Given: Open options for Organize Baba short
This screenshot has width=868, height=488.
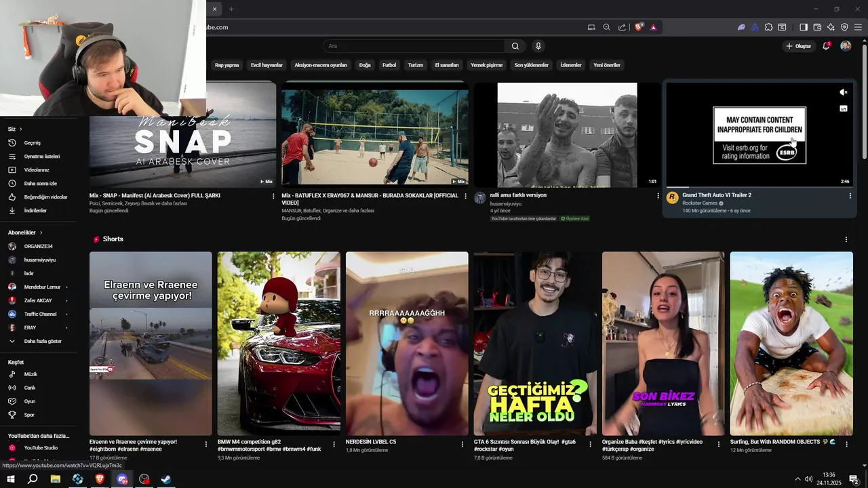Looking at the screenshot, I should pos(718,444).
